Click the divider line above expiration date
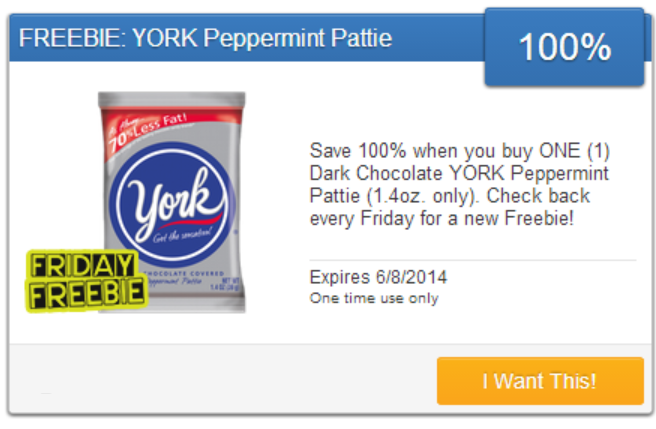This screenshot has height=429, width=656. pyautogui.click(x=472, y=260)
